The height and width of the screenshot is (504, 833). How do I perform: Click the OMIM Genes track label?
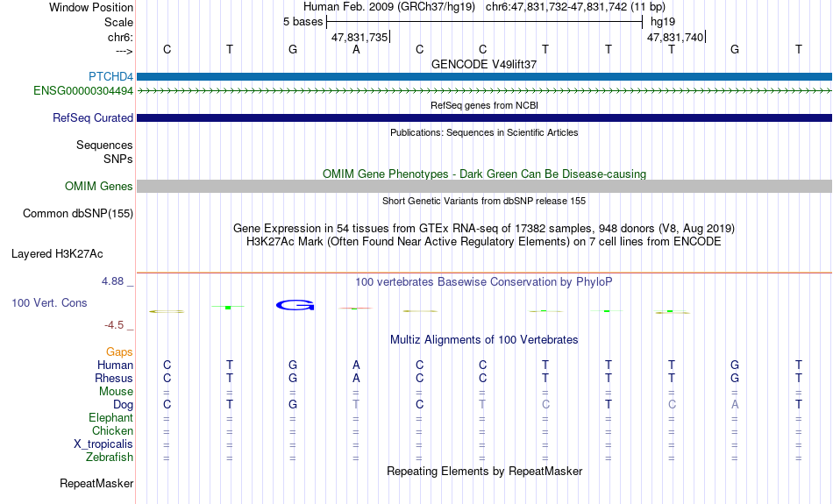point(98,187)
